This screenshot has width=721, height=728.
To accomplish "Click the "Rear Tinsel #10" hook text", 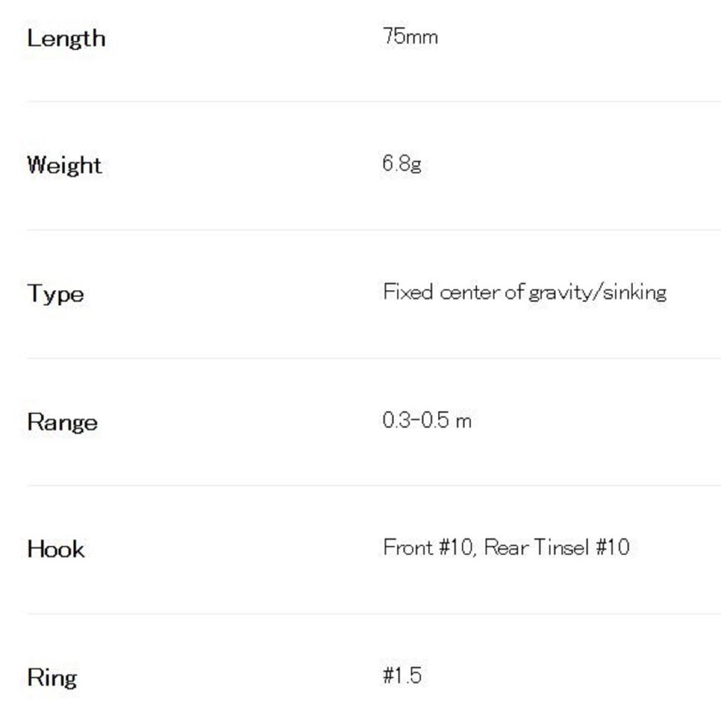I will pos(557,547).
